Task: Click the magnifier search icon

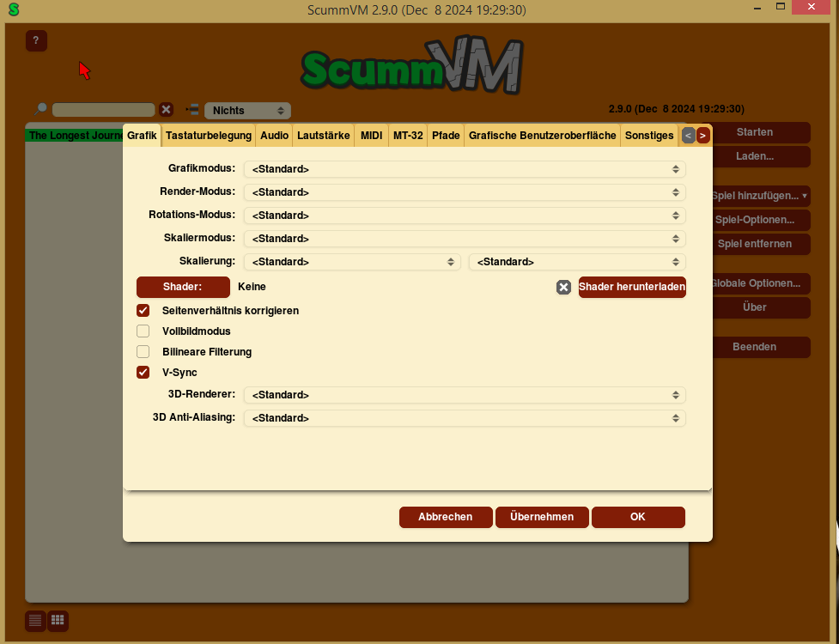Action: click(x=40, y=109)
